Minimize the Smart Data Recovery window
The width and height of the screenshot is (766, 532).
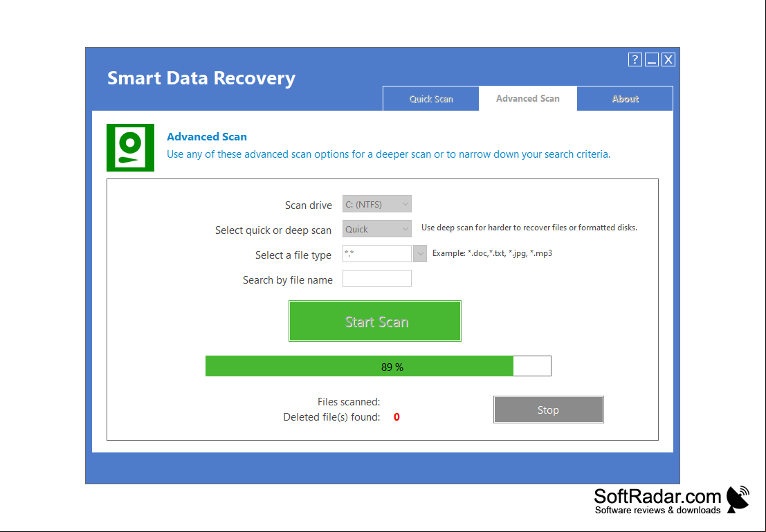[x=652, y=59]
